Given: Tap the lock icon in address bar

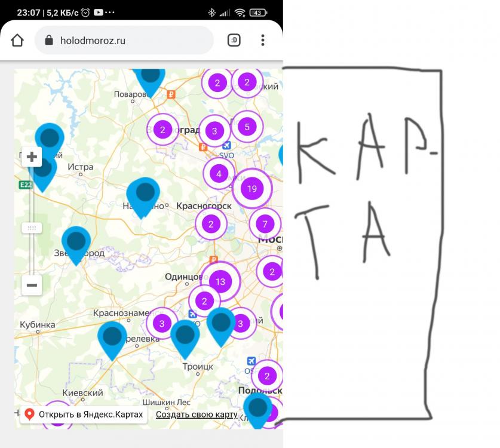Looking at the screenshot, I should pos(49,41).
